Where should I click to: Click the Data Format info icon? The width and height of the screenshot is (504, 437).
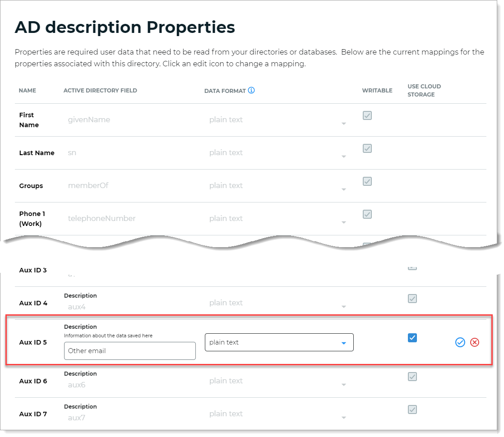click(x=251, y=90)
